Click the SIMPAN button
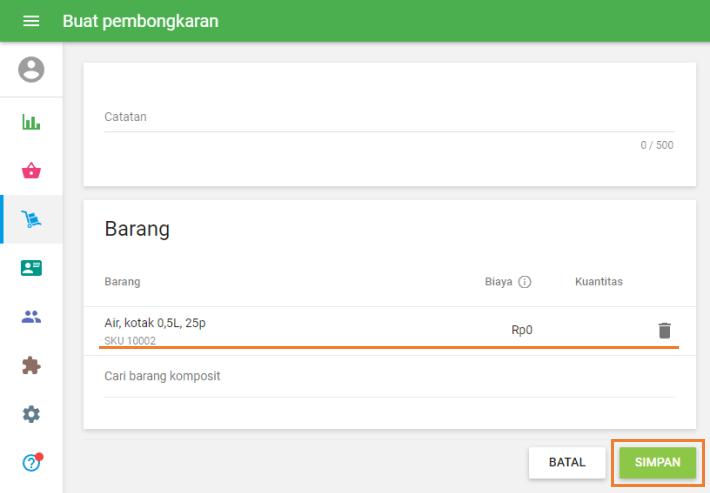710x493 pixels. pyautogui.click(x=657, y=462)
